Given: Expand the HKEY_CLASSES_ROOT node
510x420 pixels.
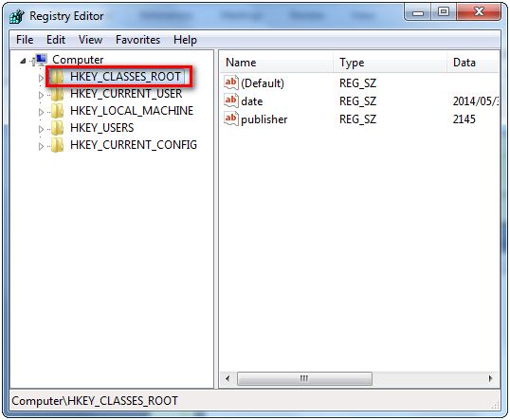Looking at the screenshot, I should tap(41, 78).
